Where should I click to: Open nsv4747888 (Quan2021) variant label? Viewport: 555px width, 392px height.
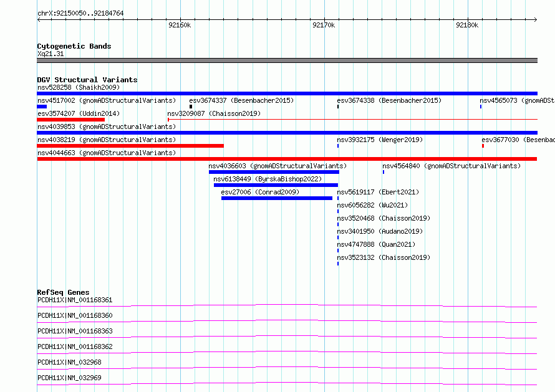coord(376,244)
